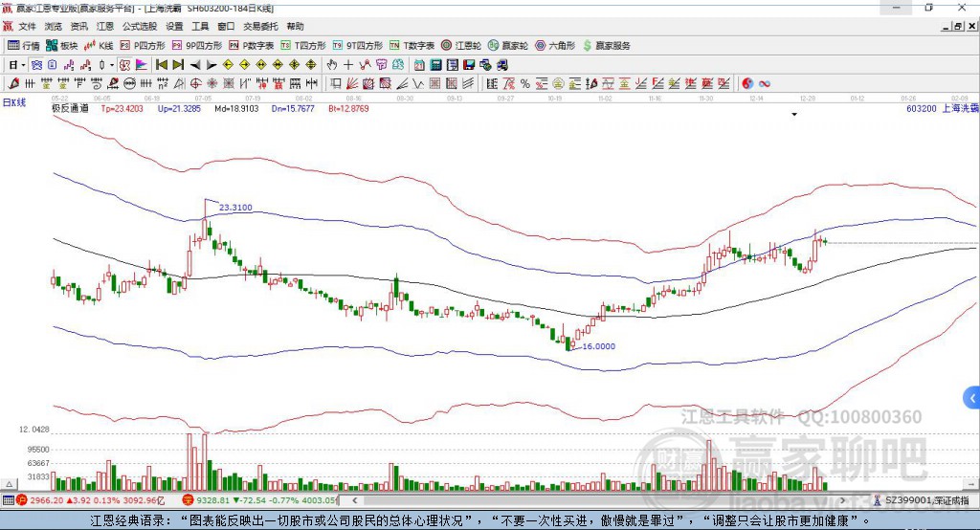Open the 板块 sectors view
The width and height of the screenshot is (980, 530).
pos(62,46)
